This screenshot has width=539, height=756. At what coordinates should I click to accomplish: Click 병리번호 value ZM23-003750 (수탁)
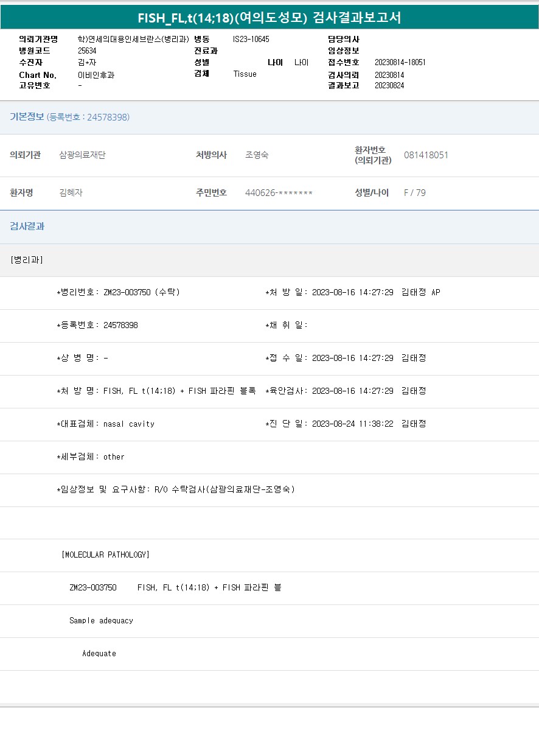pos(141,292)
